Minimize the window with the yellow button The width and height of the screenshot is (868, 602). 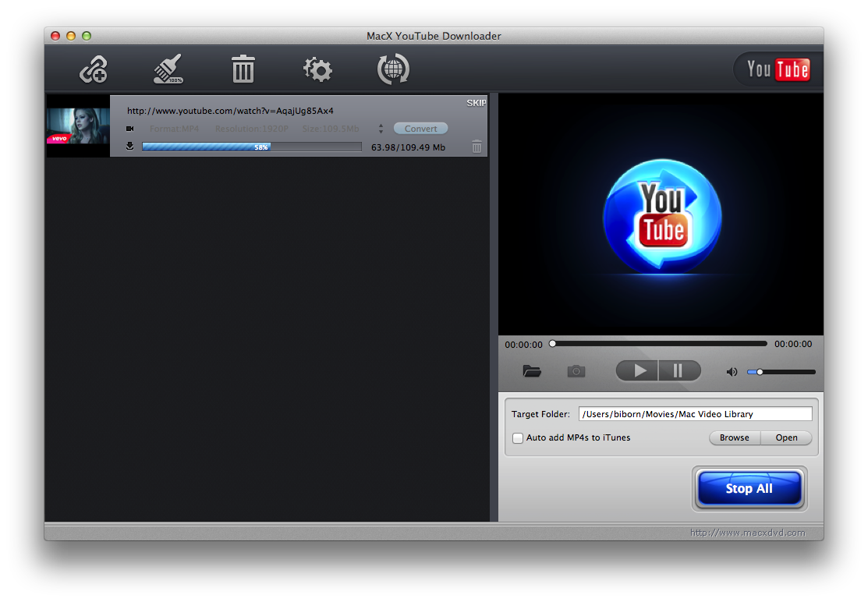point(71,36)
